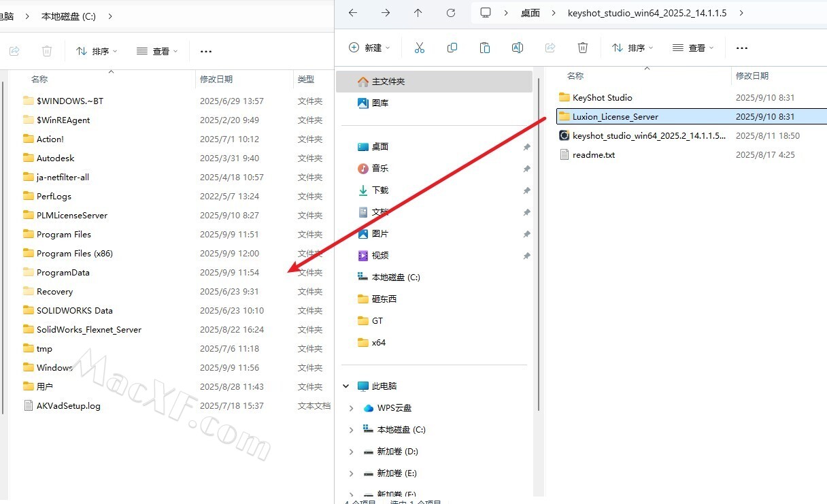827x504 pixels.
Task: Click the Cut scissors icon in right toolbar
Action: pyautogui.click(x=419, y=48)
